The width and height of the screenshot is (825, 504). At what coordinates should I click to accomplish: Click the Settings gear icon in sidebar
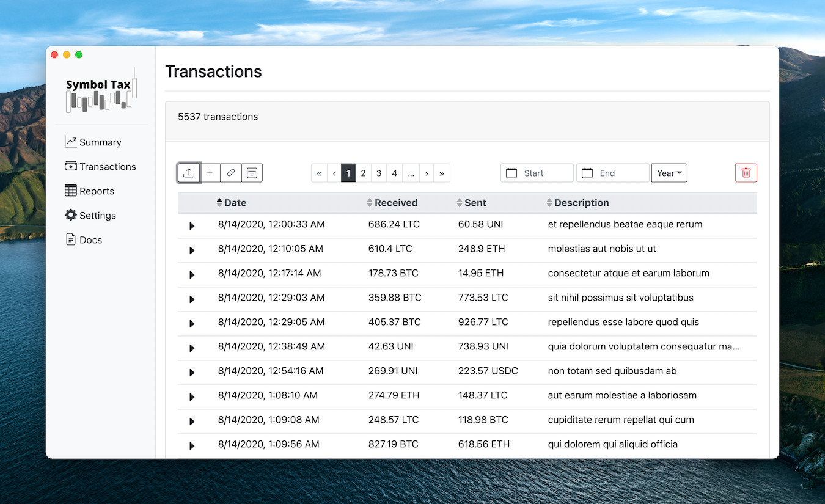coord(71,215)
